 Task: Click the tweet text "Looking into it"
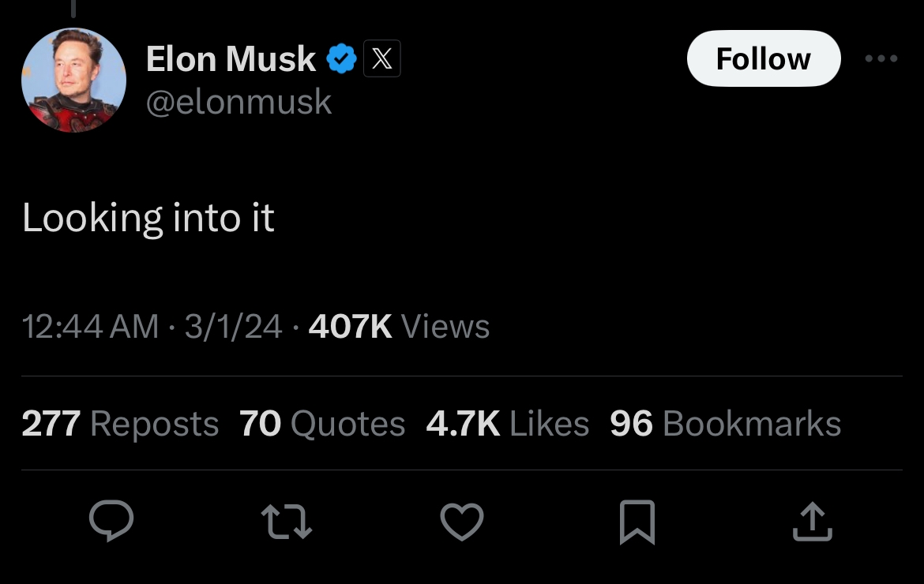(x=148, y=218)
